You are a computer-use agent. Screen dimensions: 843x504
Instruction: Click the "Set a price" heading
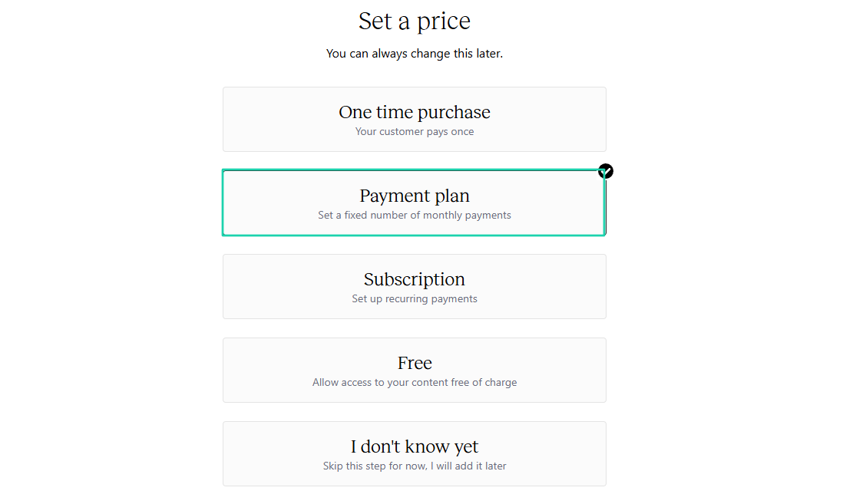415,21
